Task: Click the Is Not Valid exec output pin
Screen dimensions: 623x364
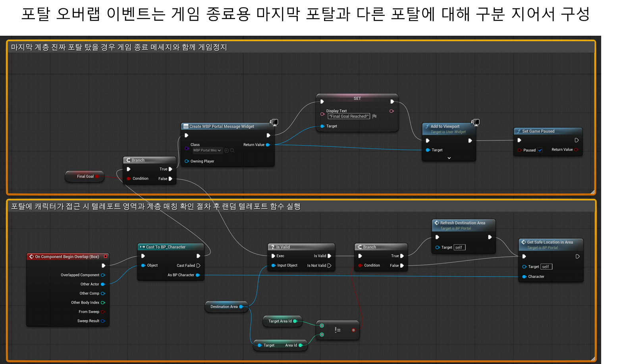Action: click(x=329, y=266)
